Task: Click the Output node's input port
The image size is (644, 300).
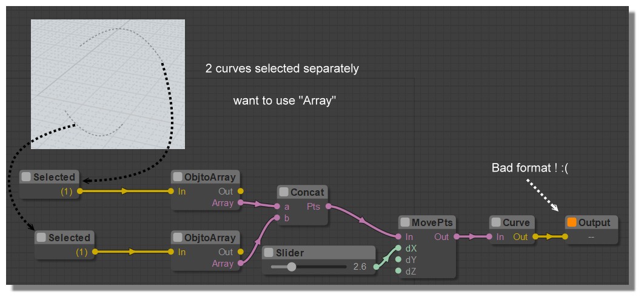Action: coord(565,237)
